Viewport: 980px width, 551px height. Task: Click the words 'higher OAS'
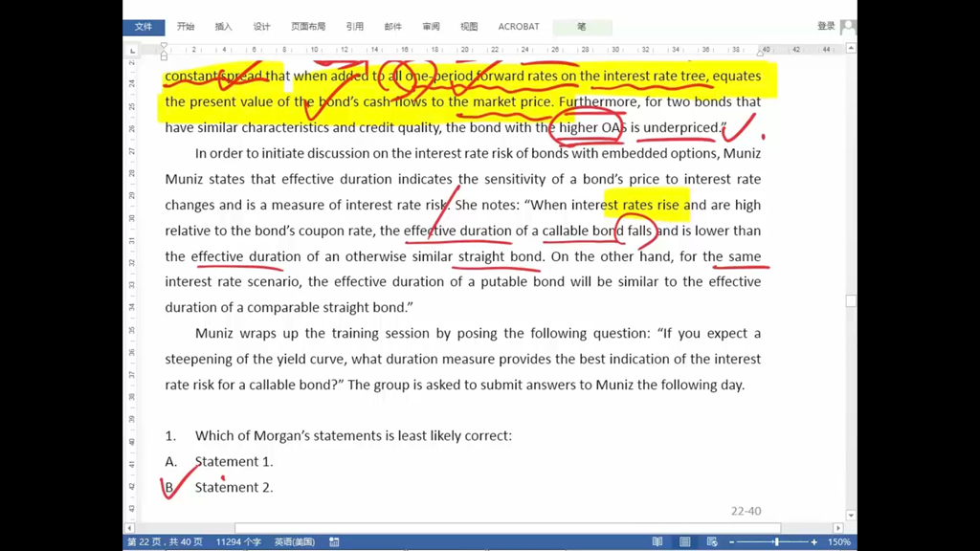592,127
